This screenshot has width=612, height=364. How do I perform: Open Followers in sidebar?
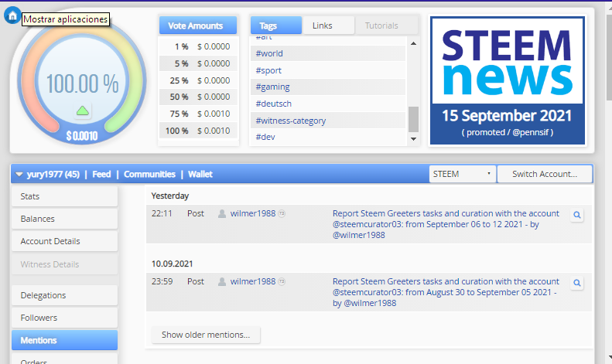pos(64,318)
